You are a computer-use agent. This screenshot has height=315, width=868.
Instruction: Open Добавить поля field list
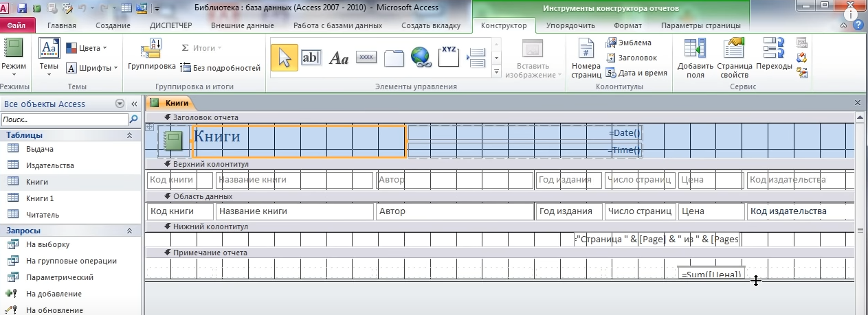695,59
